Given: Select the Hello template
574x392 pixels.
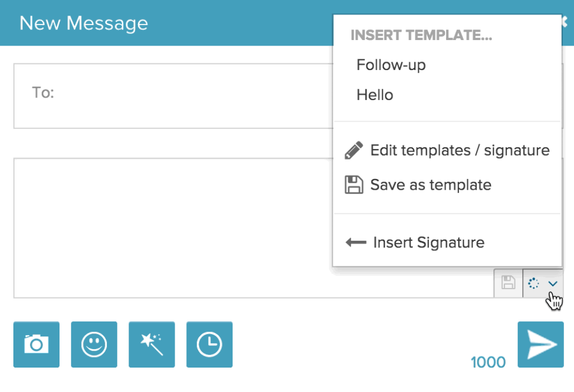Looking at the screenshot, I should click(375, 95).
